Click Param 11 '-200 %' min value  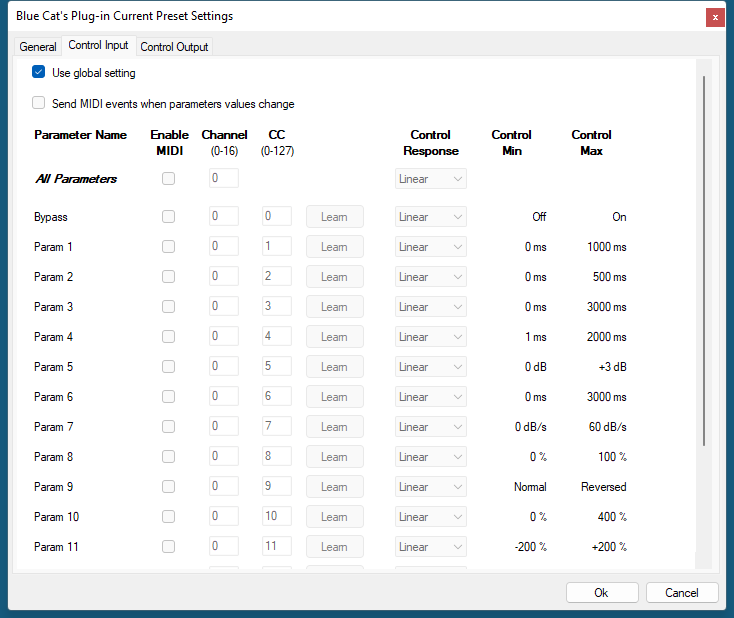530,547
